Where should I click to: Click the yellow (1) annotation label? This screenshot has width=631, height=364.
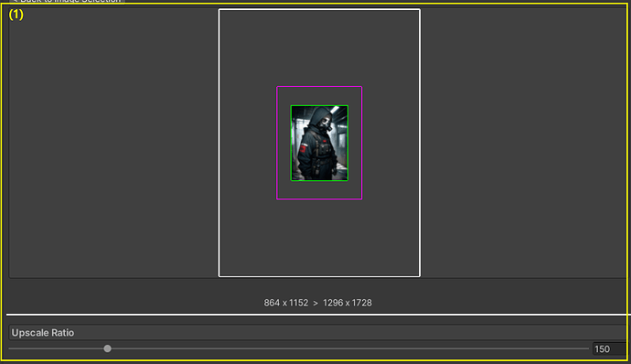point(16,15)
